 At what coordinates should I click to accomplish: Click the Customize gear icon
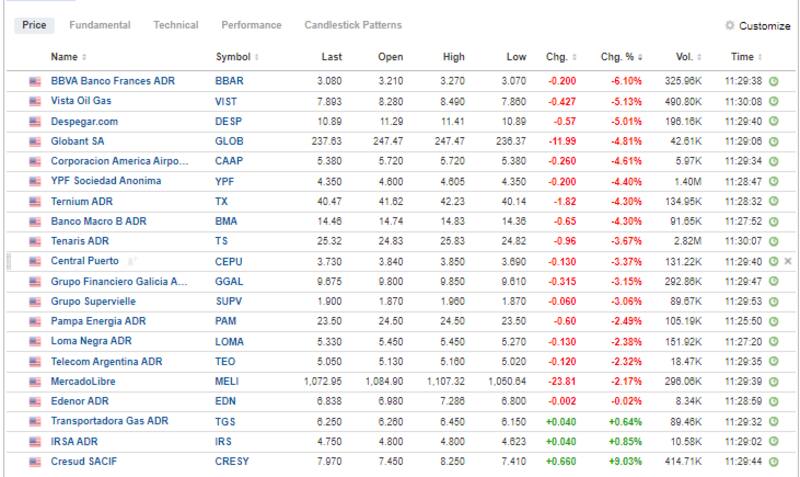[x=729, y=25]
